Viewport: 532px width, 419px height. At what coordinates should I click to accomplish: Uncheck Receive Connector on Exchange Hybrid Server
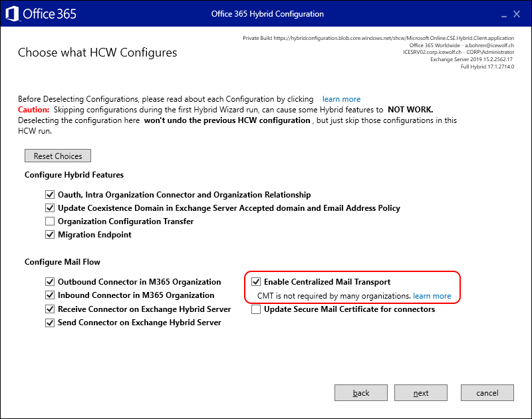tap(50, 309)
